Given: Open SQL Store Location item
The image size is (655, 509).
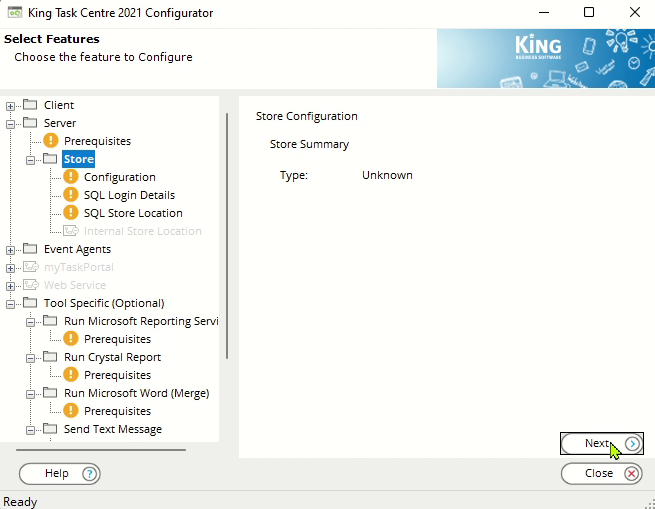Looking at the screenshot, I should [x=133, y=213].
